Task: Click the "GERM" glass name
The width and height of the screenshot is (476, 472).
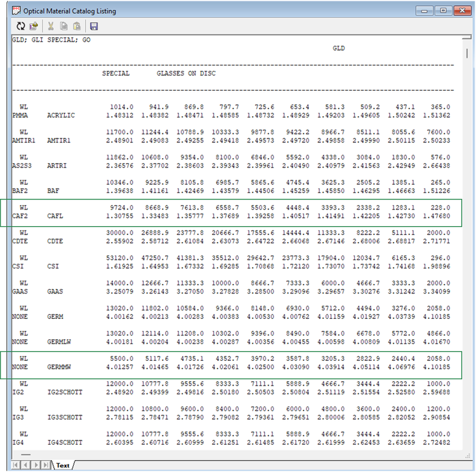Action: pos(55,317)
